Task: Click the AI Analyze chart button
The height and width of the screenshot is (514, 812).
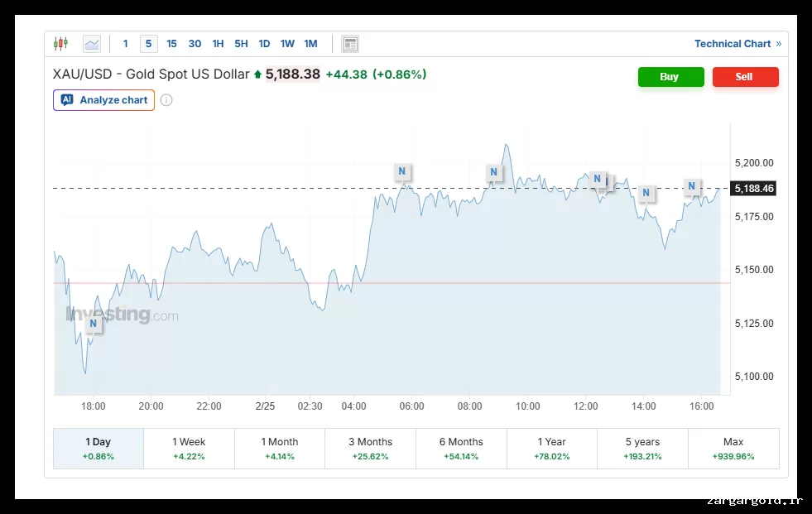Action: point(104,100)
